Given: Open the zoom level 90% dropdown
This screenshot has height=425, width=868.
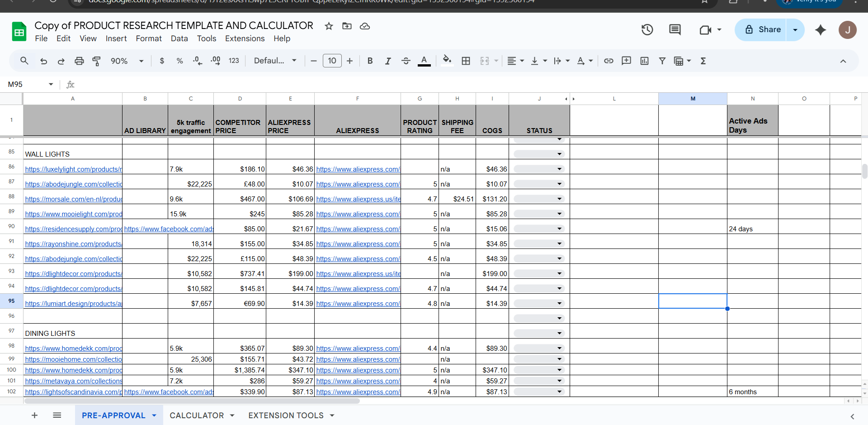Looking at the screenshot, I should pos(127,61).
